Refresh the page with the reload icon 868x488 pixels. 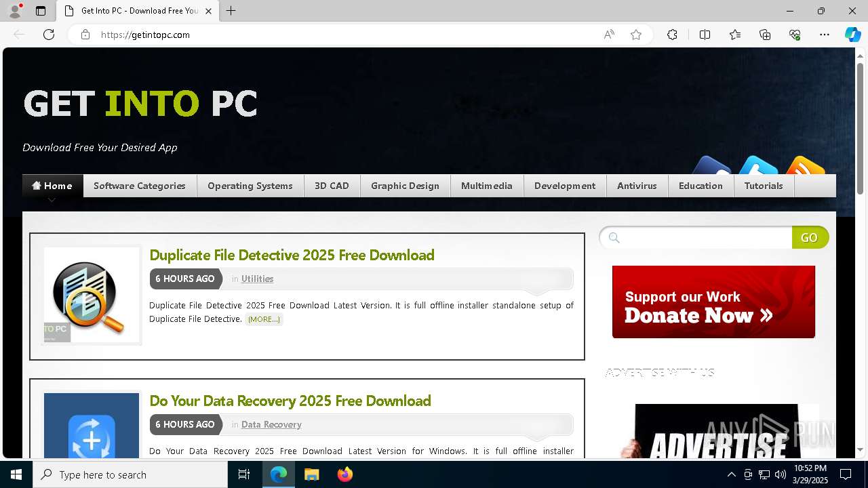[49, 35]
